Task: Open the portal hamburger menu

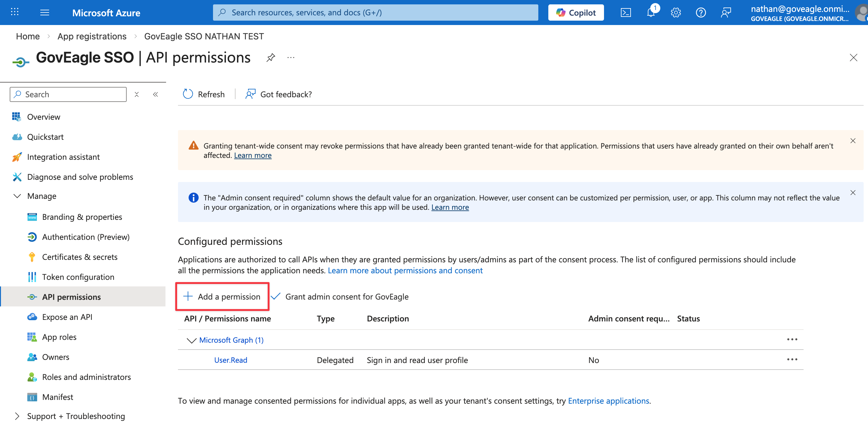Action: tap(44, 13)
